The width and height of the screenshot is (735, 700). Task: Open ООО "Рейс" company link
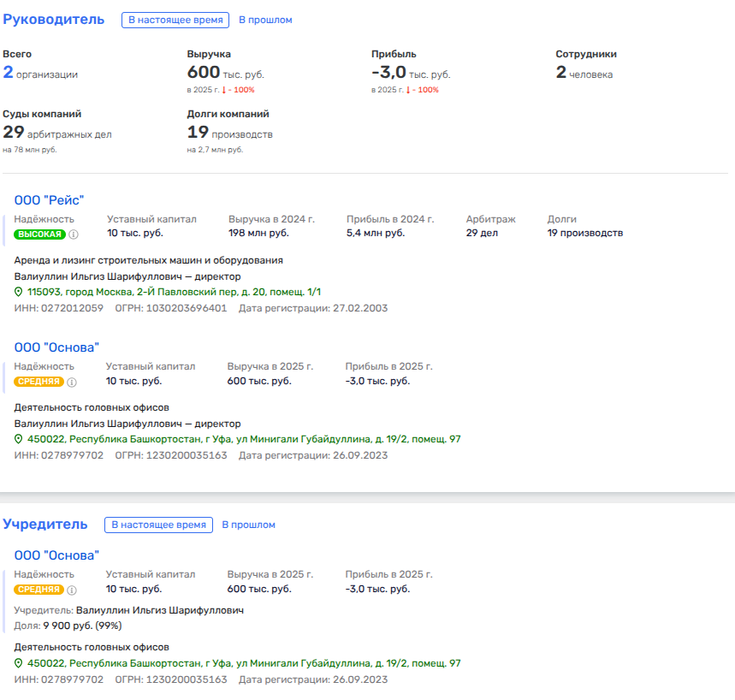coord(49,200)
